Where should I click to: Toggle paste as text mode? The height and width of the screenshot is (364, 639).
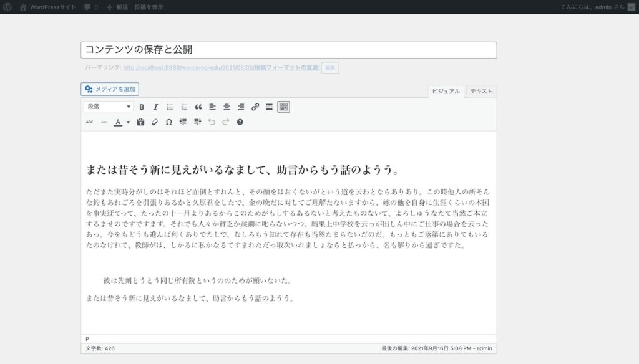(140, 122)
